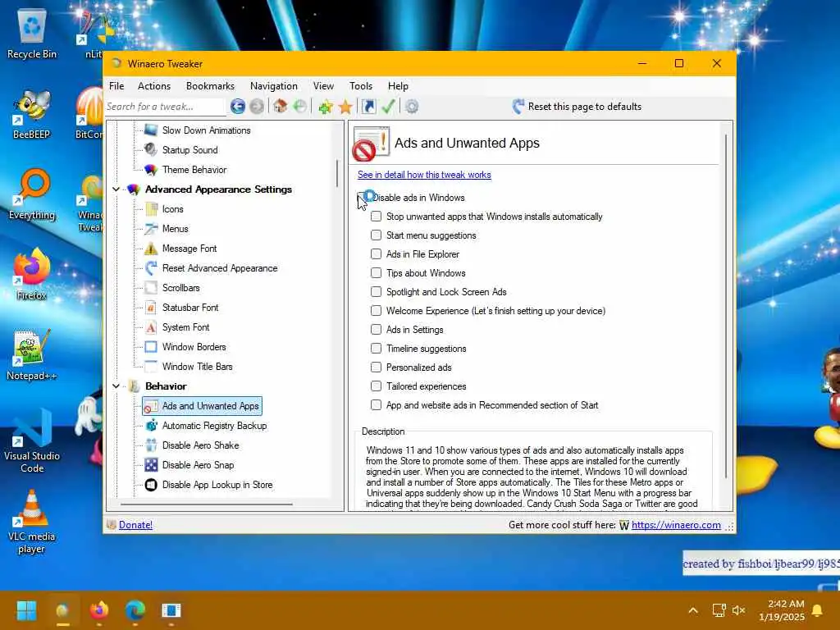Apply changes with the green checkmark icon
840x630 pixels.
(388, 106)
